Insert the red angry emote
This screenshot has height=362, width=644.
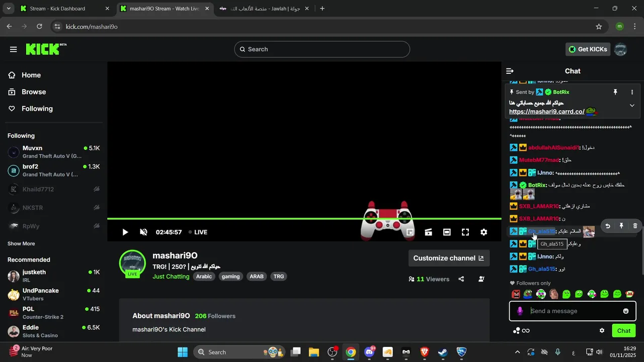pyautogui.click(x=516, y=294)
